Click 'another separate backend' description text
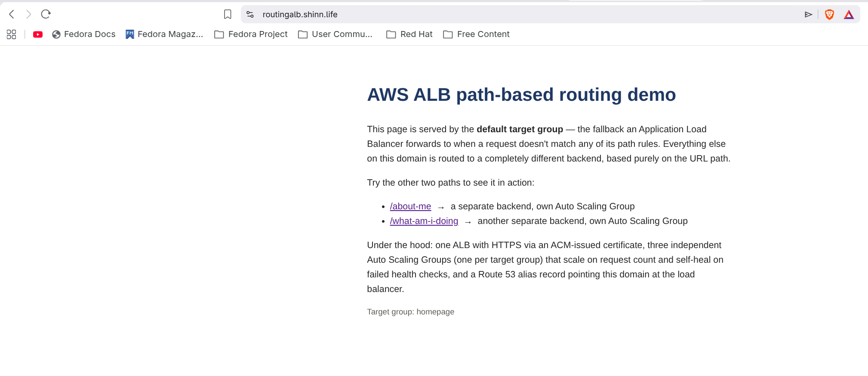The width and height of the screenshot is (868, 376). [582, 221]
